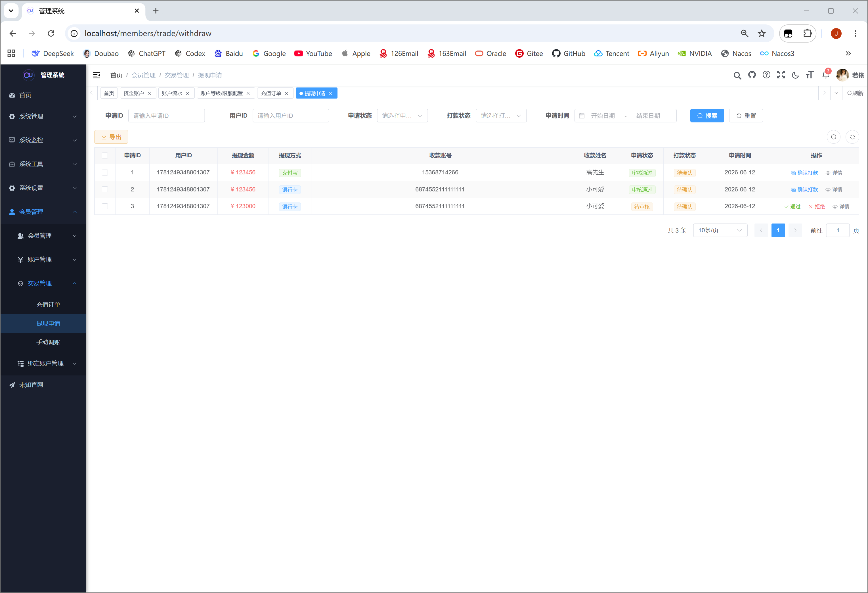This screenshot has height=593, width=868.
Task: Click the 刷新 page refresh button
Action: (855, 93)
